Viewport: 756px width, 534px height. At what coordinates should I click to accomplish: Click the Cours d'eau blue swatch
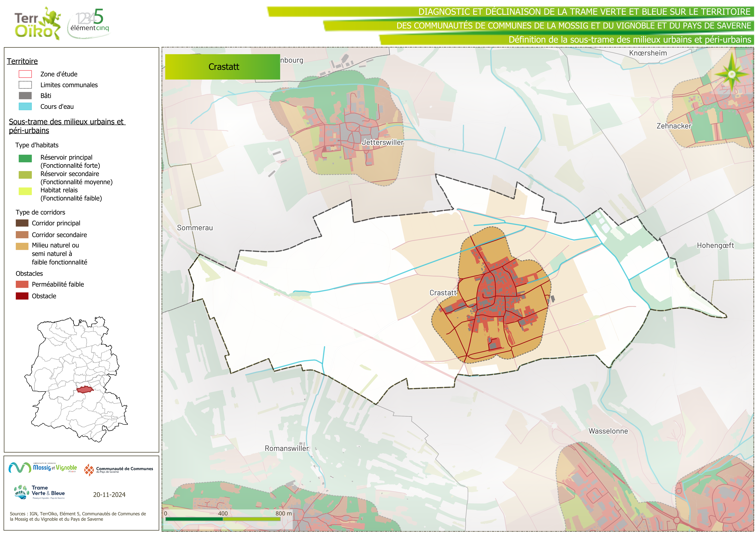25,106
